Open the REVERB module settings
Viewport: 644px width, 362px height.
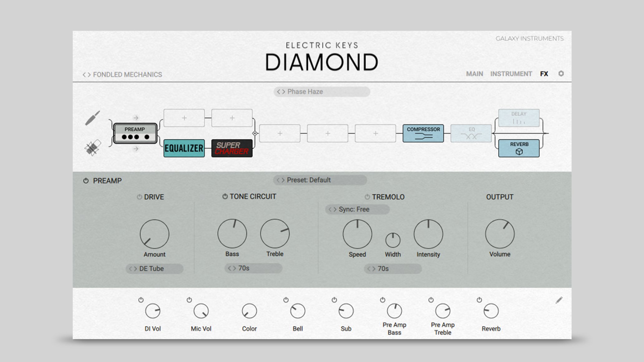[519, 147]
